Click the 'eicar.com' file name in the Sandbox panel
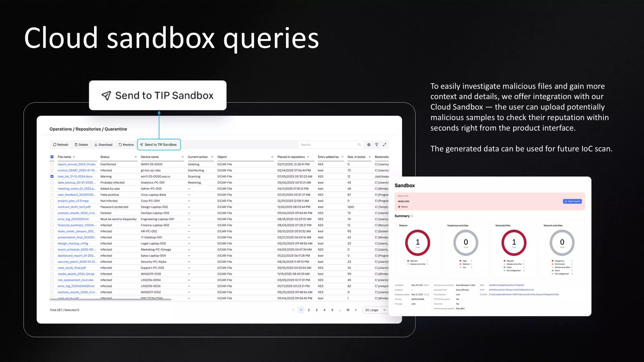644x362 pixels. click(x=404, y=201)
